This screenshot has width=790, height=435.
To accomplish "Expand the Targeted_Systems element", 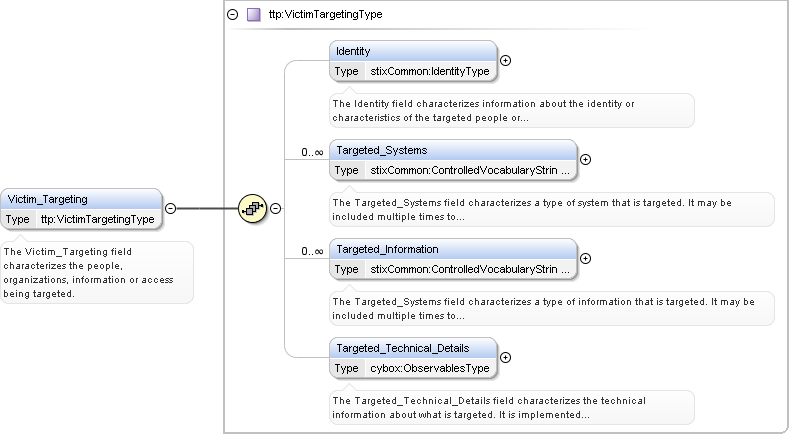I will (x=585, y=159).
